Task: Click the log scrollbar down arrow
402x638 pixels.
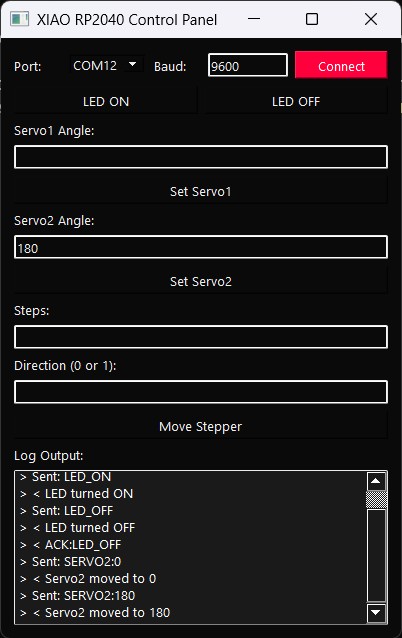Action: coord(376,612)
